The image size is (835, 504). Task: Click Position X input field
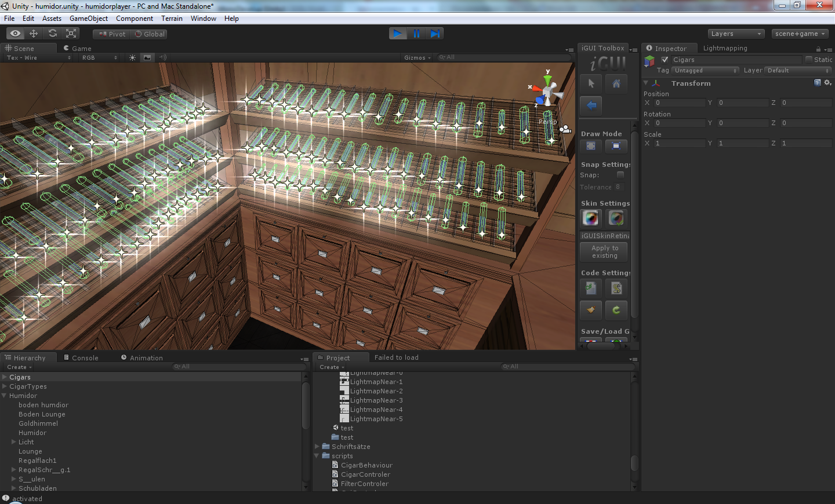pos(679,103)
